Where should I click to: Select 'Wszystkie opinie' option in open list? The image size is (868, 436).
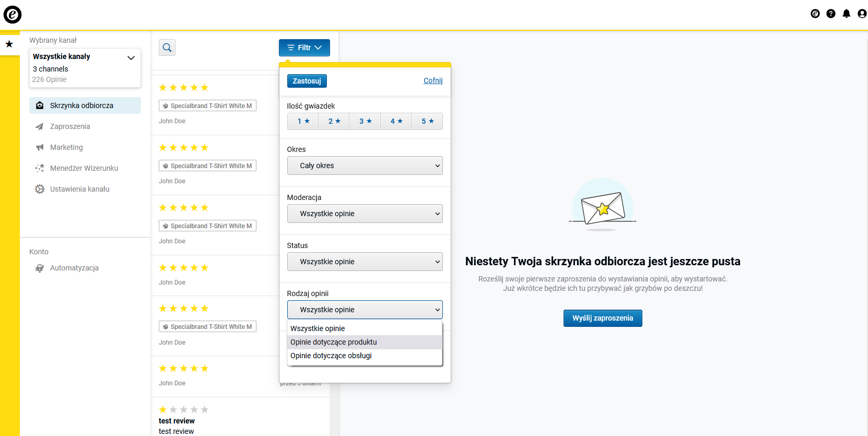tap(365, 328)
